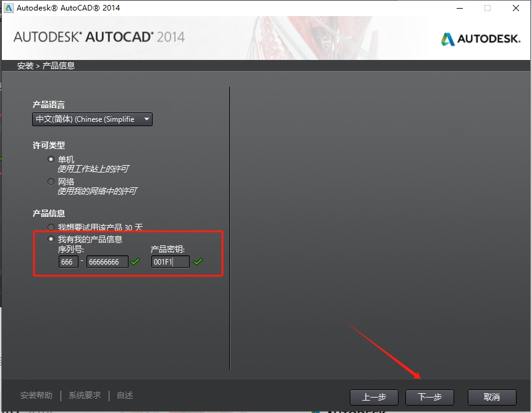Click the green checkmark beside the serial number

click(136, 262)
